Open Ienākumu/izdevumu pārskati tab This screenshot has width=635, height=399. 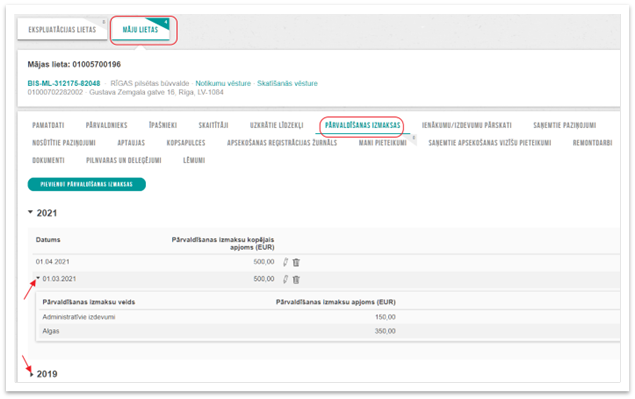click(x=467, y=125)
